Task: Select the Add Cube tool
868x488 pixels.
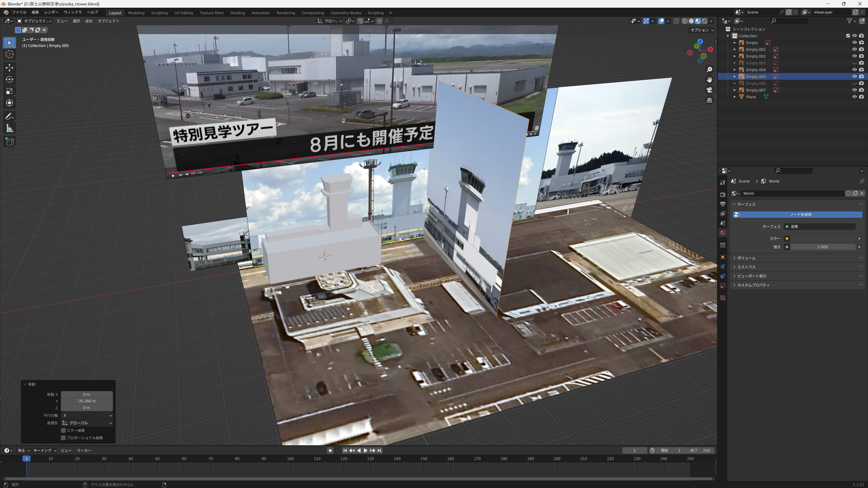Action: coord(9,142)
